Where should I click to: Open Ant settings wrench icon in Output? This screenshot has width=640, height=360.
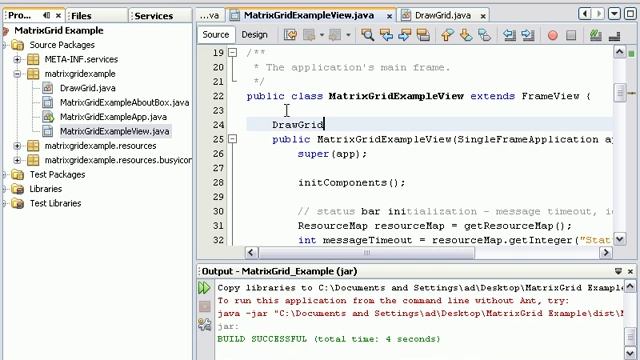pyautogui.click(x=204, y=324)
